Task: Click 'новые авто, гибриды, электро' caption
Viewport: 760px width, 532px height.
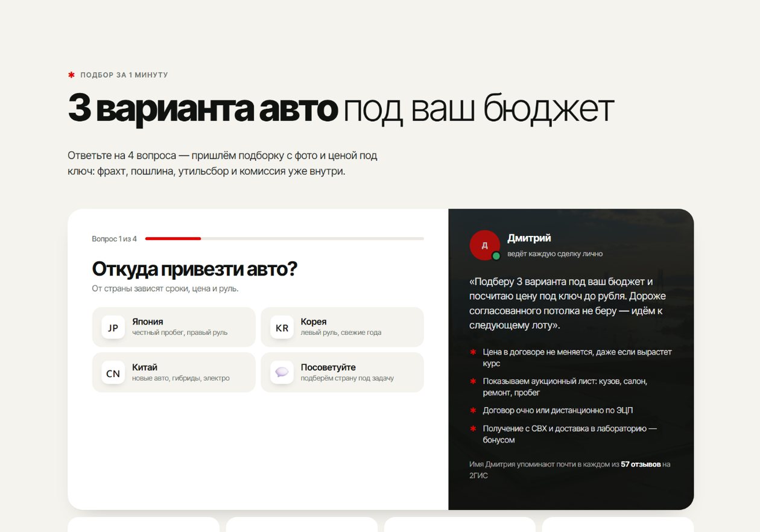Action: (181, 378)
